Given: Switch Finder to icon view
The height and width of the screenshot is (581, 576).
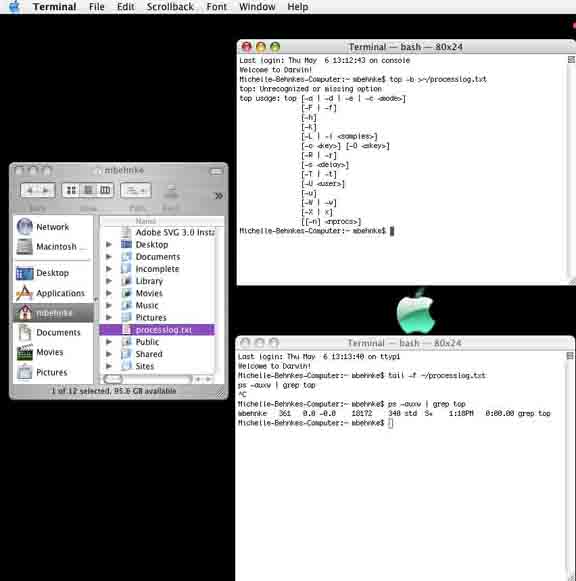Looking at the screenshot, I should click(71, 190).
